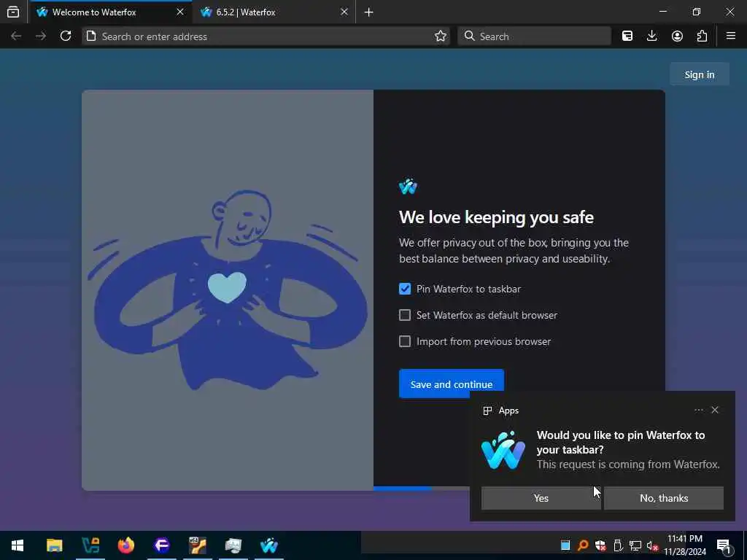Click the Search box in toolbar

[x=534, y=36]
